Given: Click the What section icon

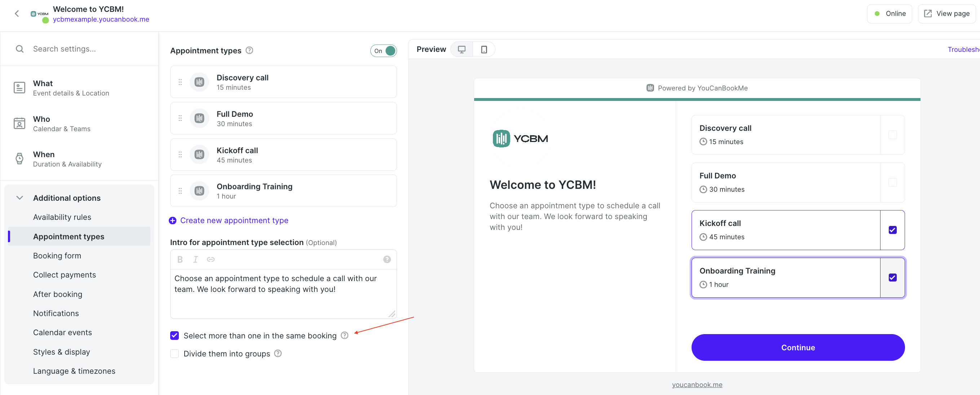Looking at the screenshot, I should (x=19, y=88).
